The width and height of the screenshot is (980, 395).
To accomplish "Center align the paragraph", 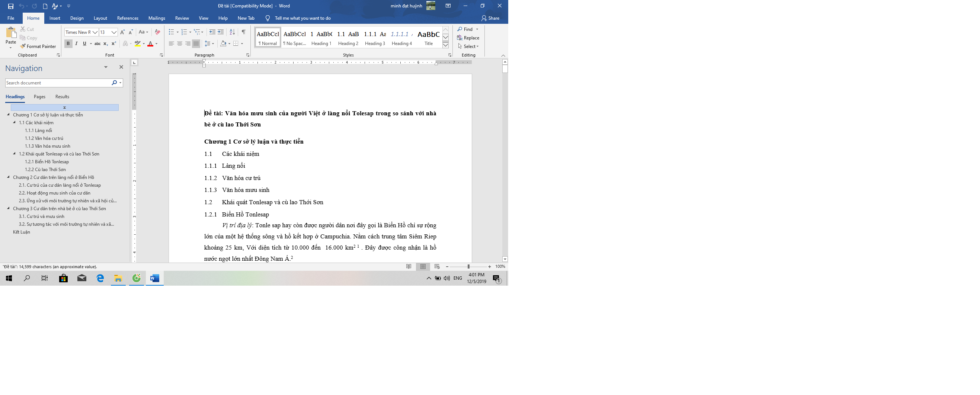I will pos(180,44).
